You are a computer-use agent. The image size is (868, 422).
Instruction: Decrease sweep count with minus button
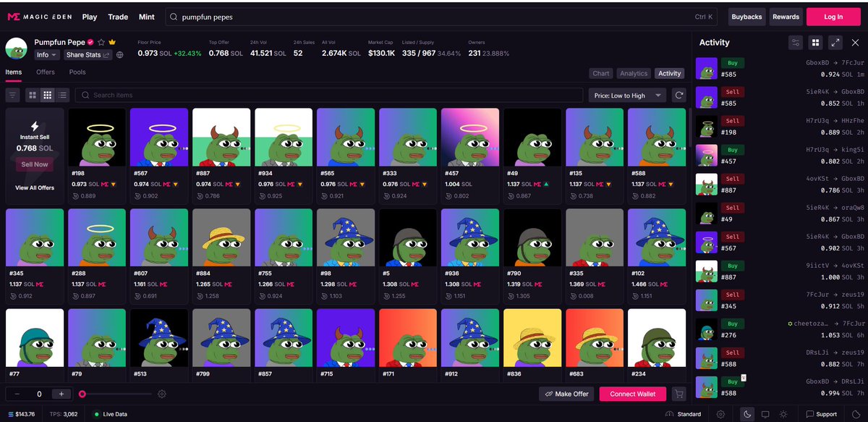[x=17, y=394]
